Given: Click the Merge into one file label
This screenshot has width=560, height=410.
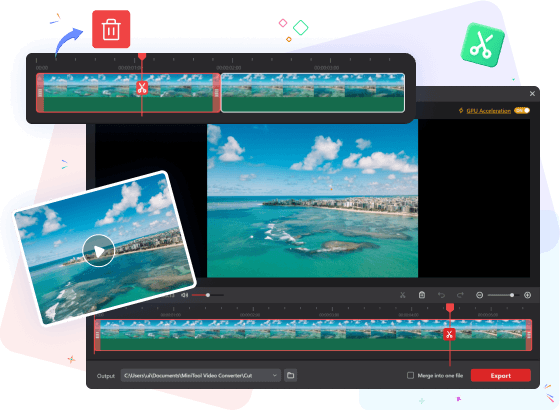Looking at the screenshot, I should [440, 375].
